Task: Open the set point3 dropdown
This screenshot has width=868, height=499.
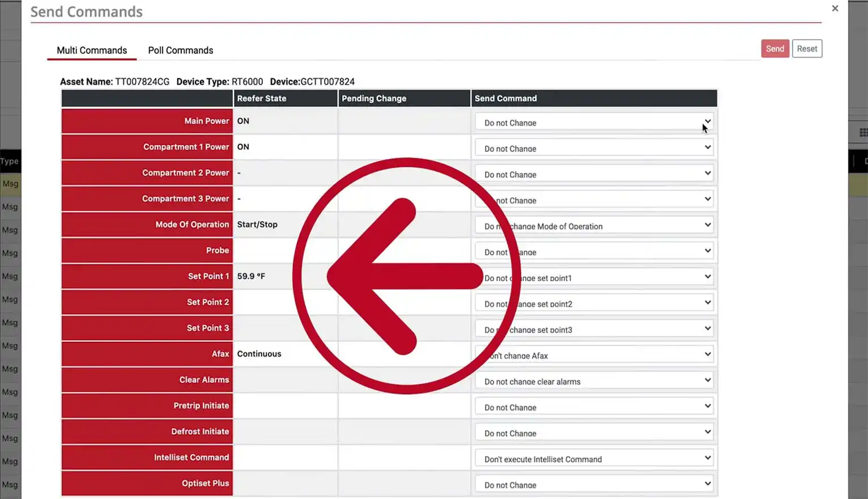Action: [x=594, y=329]
